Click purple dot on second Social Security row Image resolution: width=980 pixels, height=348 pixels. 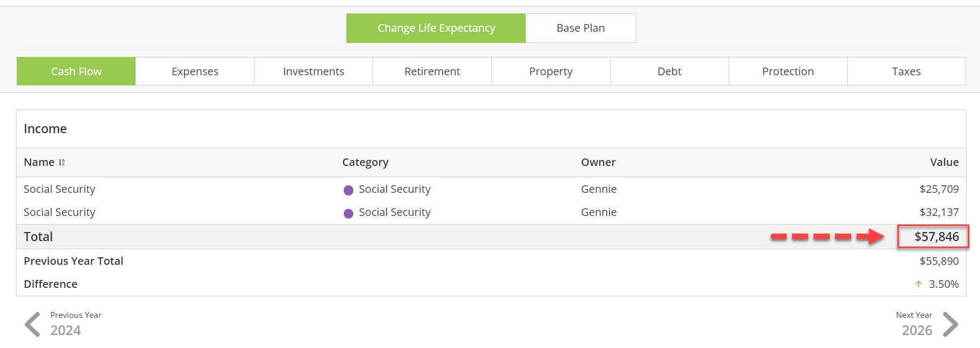(x=349, y=213)
